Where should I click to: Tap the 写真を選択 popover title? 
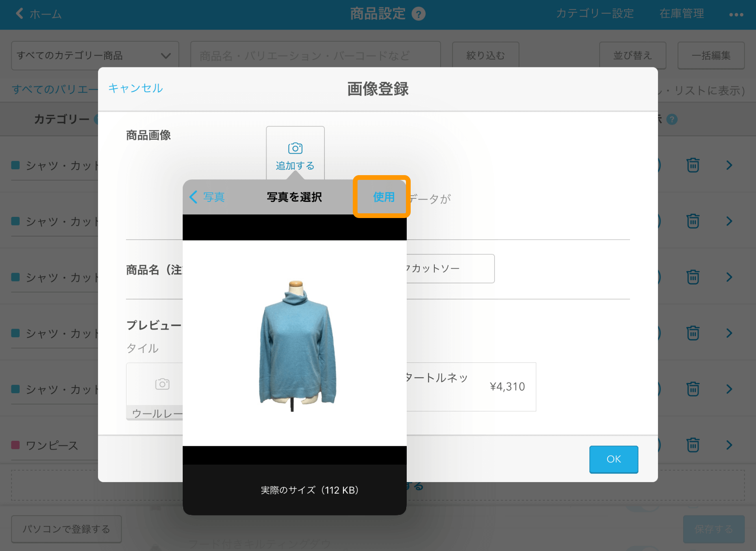tap(295, 197)
